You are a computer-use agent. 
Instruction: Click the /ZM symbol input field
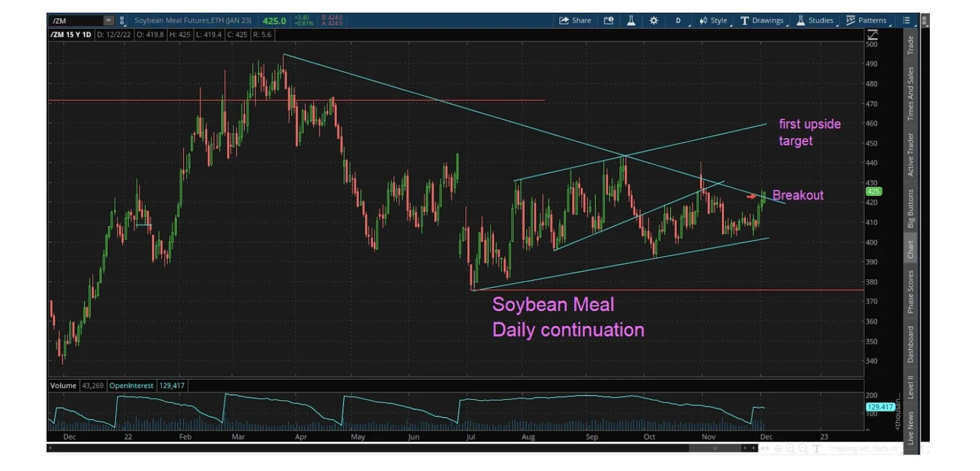pyautogui.click(x=76, y=21)
